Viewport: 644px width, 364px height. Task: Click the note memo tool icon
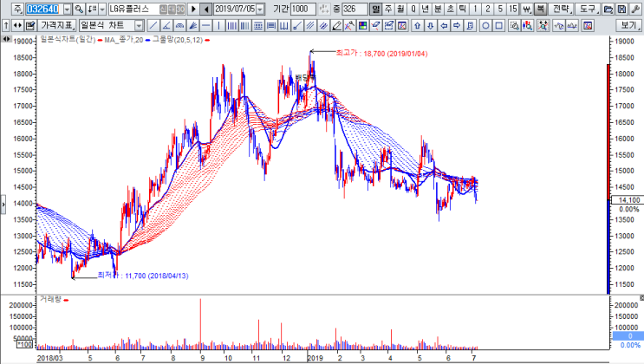point(470,26)
